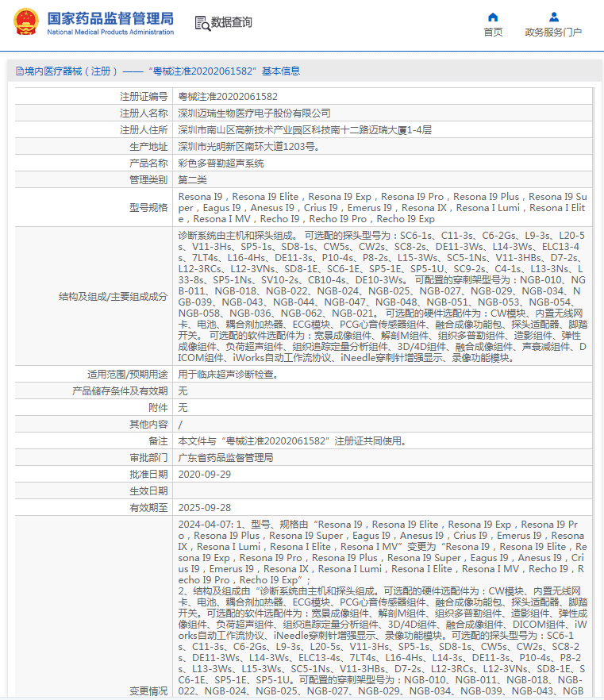Click the registrant name 深圳迈瑞生物医疗电子股份有限公司

(x=255, y=113)
